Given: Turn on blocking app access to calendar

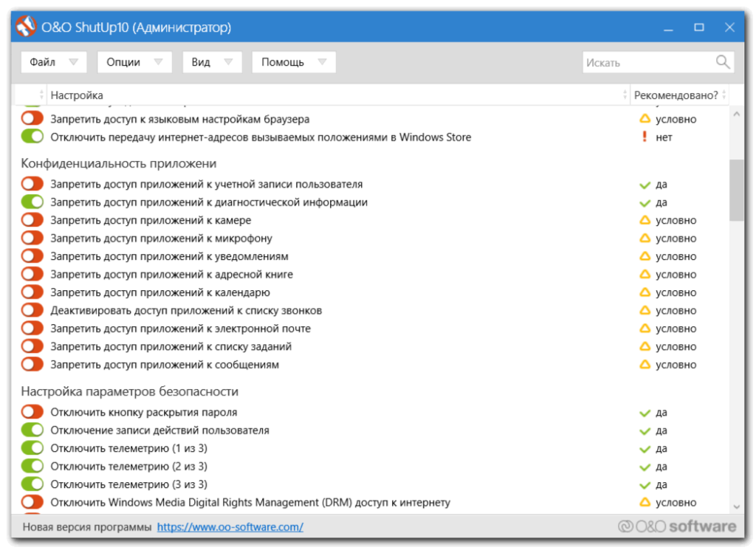Looking at the screenshot, I should (x=32, y=292).
